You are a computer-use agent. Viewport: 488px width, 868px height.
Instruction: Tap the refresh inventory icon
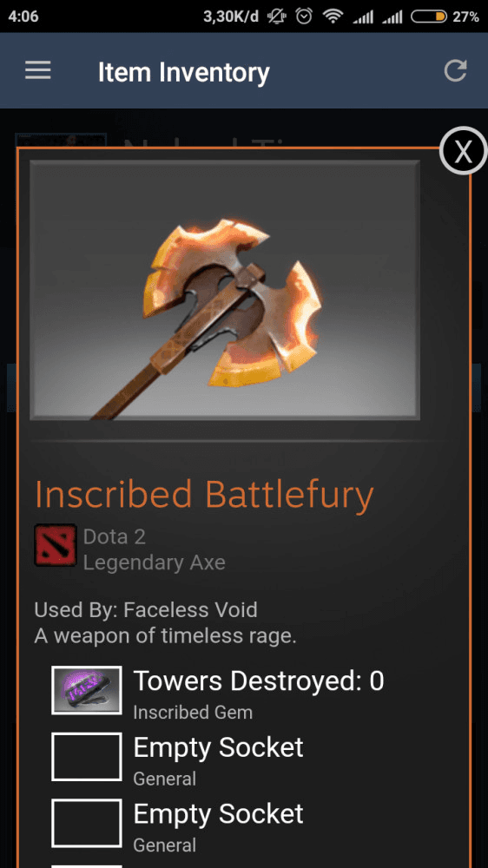point(456,71)
